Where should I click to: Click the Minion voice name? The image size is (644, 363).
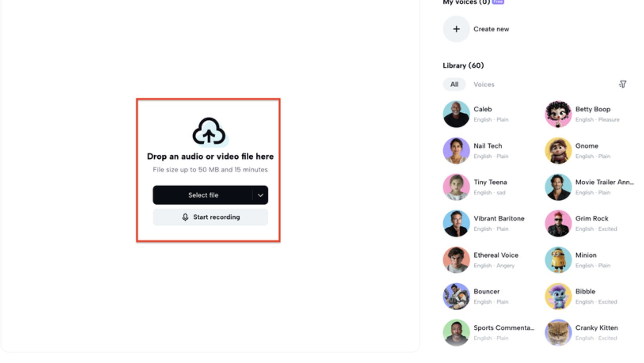tap(586, 255)
